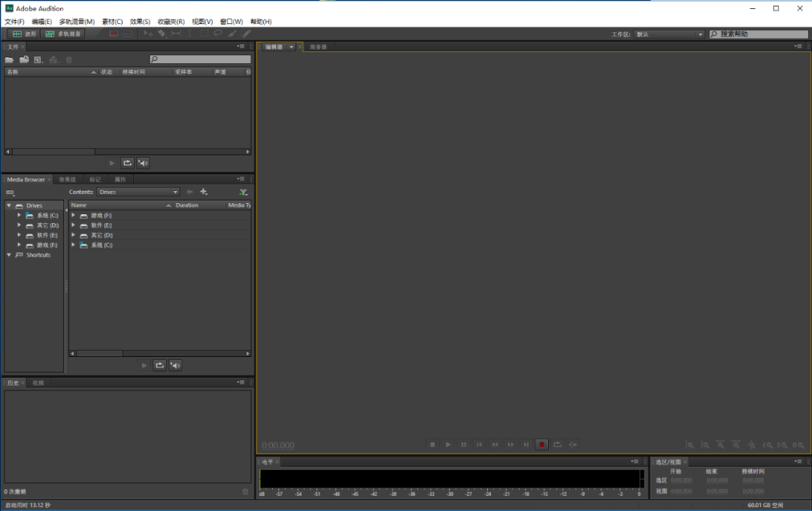The width and height of the screenshot is (812, 511).
Task: Click Rewind button in transport
Action: pyautogui.click(x=495, y=445)
